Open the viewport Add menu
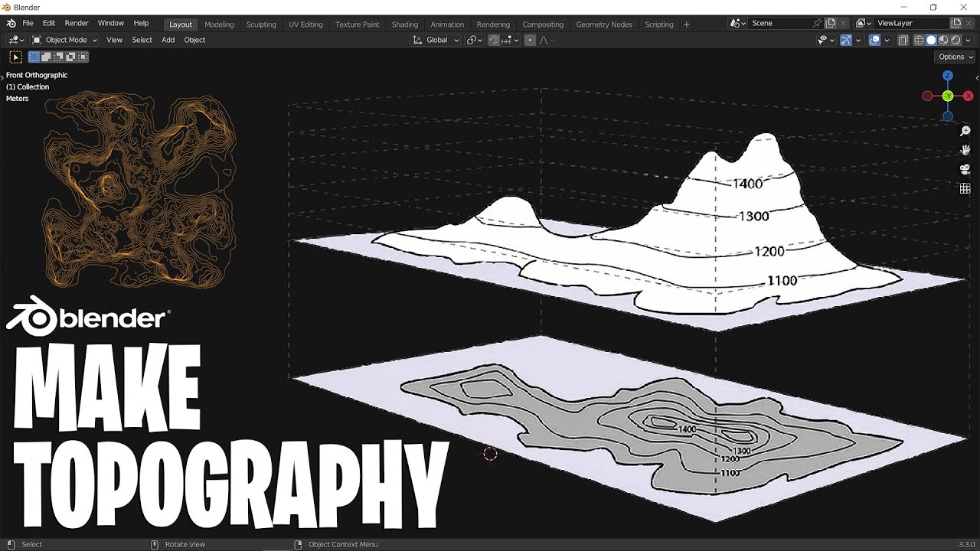 168,40
